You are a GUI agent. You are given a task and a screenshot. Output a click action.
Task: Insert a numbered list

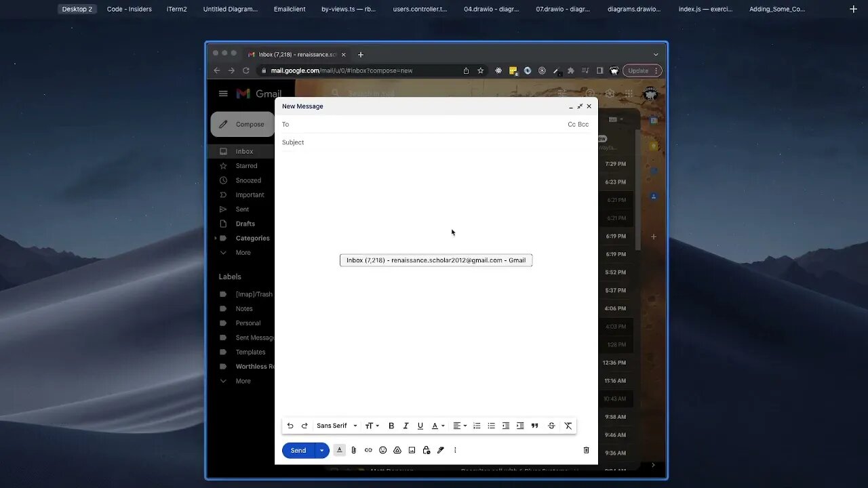point(477,426)
